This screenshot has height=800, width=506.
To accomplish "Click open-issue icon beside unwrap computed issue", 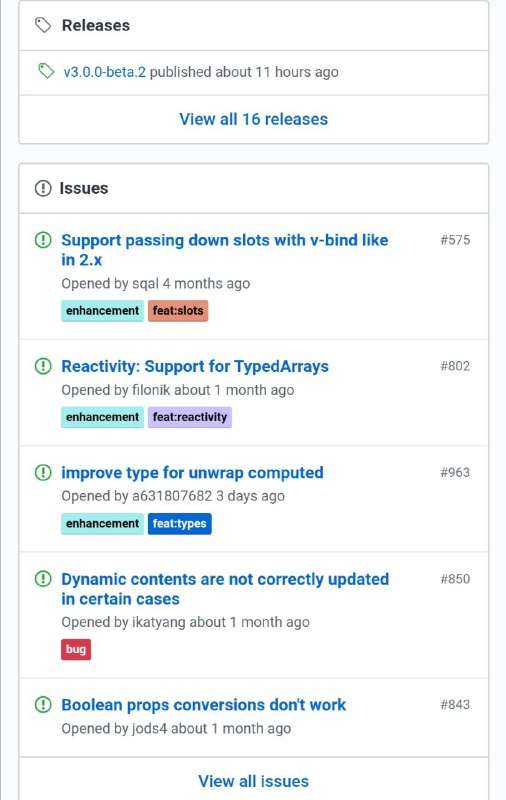I will 43,472.
